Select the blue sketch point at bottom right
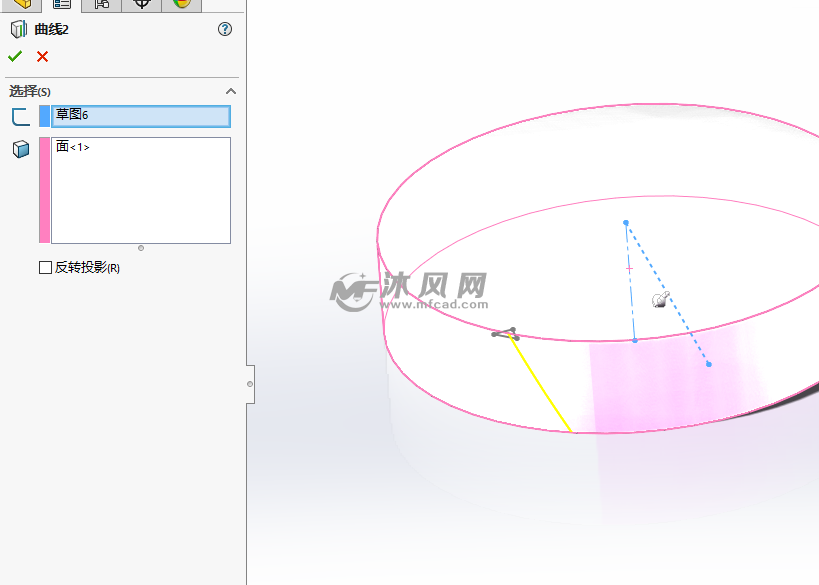The image size is (819, 585). click(709, 364)
